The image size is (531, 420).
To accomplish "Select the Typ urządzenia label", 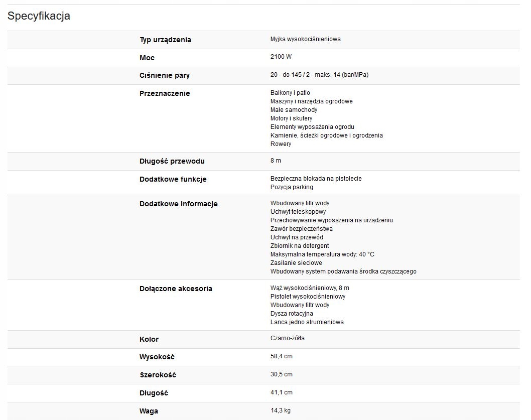I will point(165,40).
